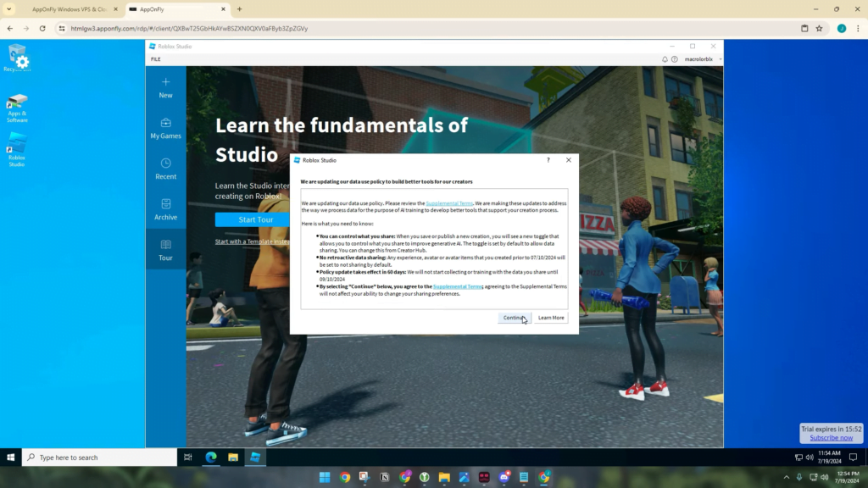Open host Windows 11 Start button

point(325,477)
